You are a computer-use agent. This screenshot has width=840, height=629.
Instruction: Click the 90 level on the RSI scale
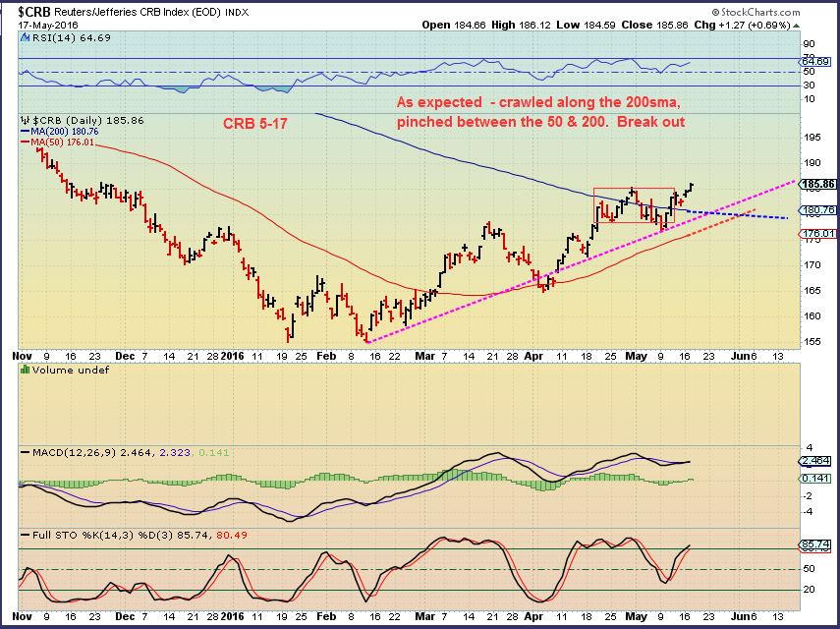point(810,44)
